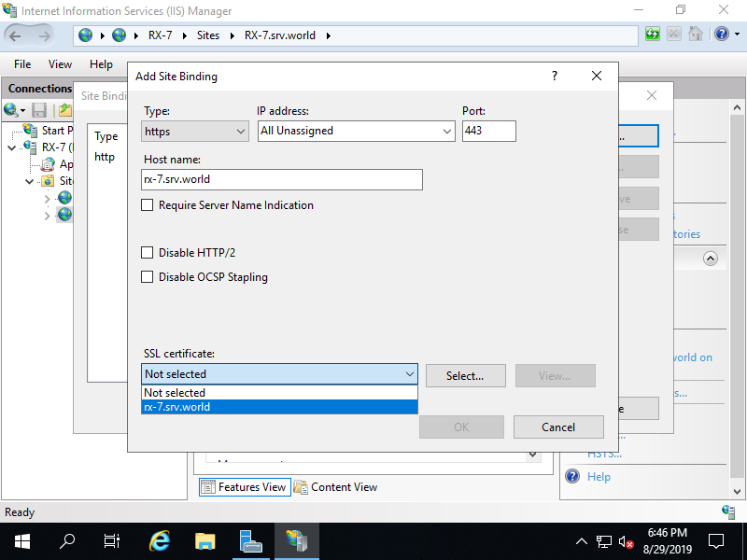The width and height of the screenshot is (747, 560).
Task: Click the Select... button for SSL certificate
Action: (x=465, y=374)
